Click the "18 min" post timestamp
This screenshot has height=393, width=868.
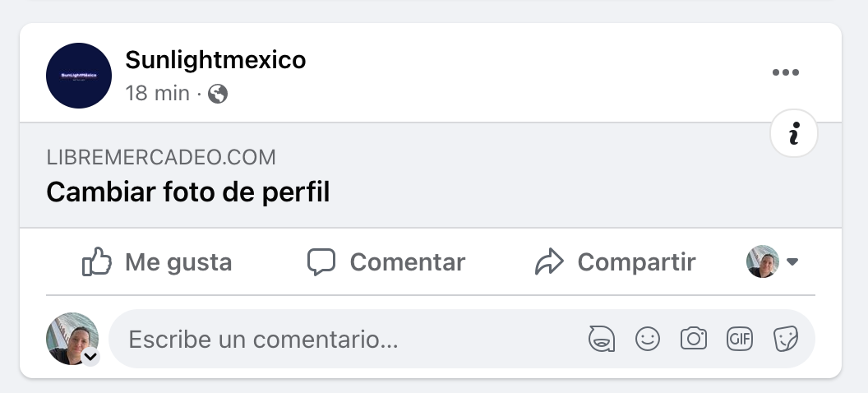pyautogui.click(x=157, y=94)
